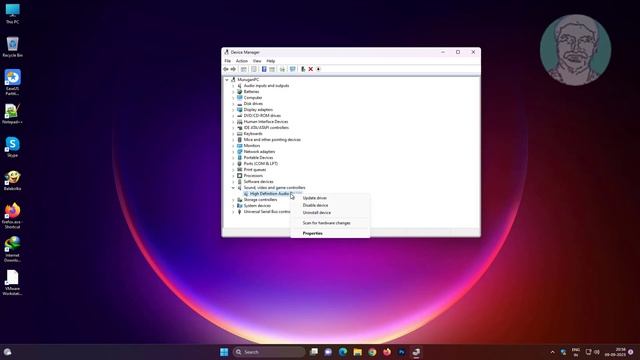Select System devices tree item

point(257,206)
